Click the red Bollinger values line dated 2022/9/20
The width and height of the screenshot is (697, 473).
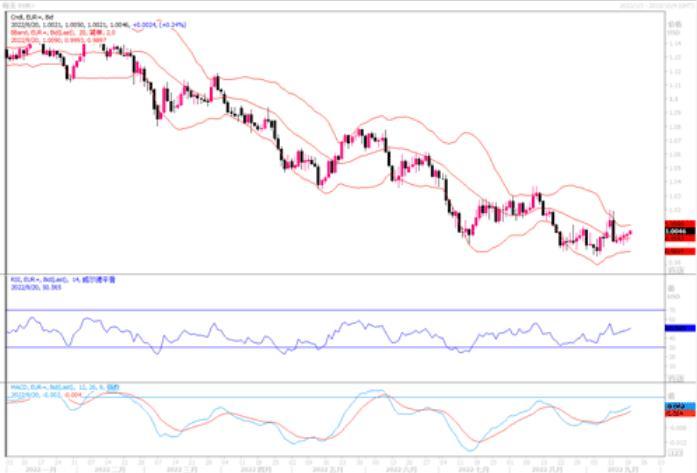coord(58,40)
